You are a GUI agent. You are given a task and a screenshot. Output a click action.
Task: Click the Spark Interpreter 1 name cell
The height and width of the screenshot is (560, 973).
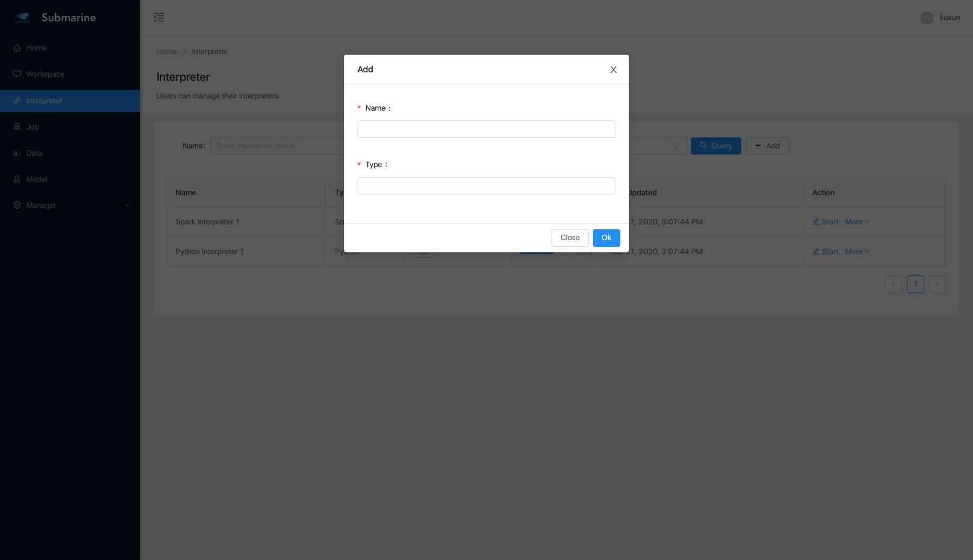(x=246, y=222)
